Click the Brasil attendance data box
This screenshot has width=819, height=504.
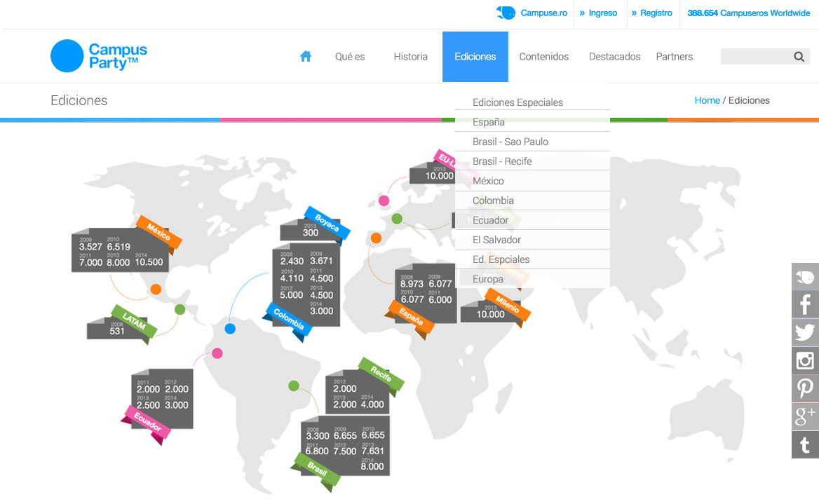pos(345,446)
